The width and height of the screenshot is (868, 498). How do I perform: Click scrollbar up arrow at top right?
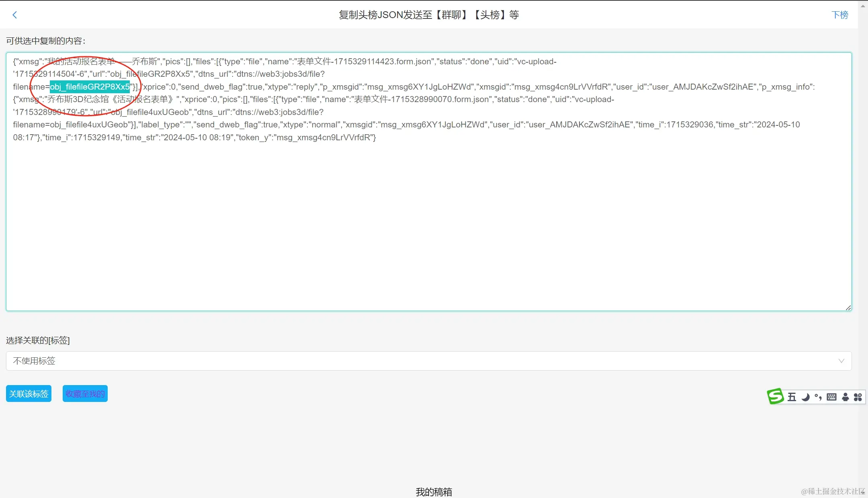coord(863,6)
